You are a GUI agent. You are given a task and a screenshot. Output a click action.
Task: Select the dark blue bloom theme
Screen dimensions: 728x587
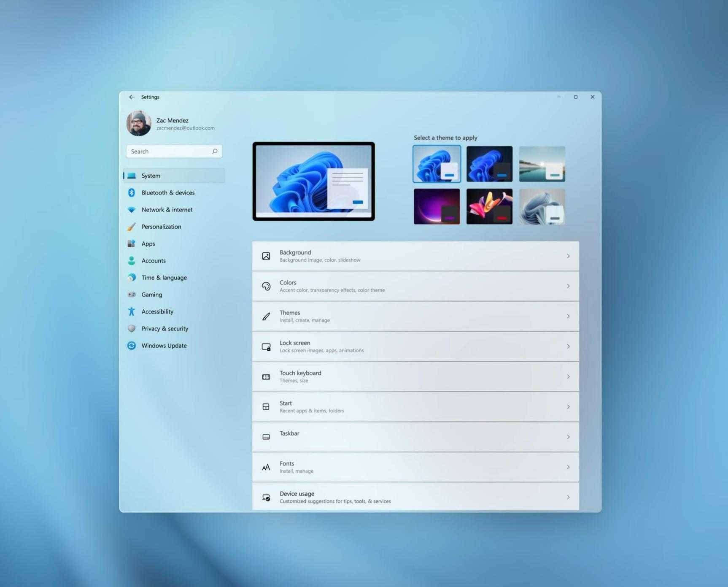tap(489, 164)
